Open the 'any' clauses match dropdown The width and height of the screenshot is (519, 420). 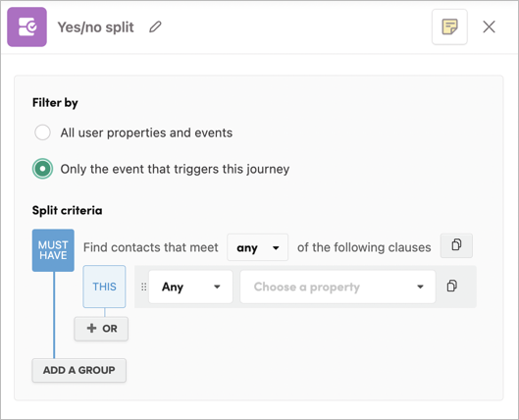(x=257, y=247)
